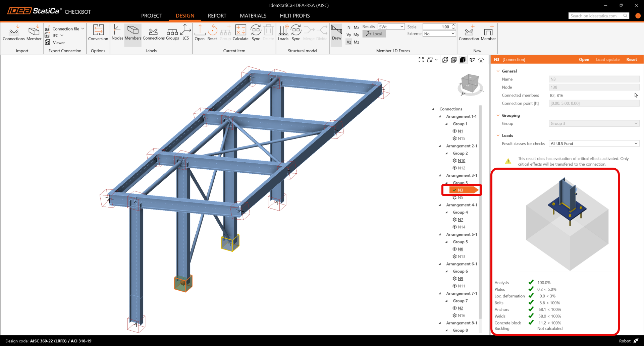Viewport: 644px width, 346px height.
Task: Collapse the Arrangement 4-1 tree node
Action: 440,205
